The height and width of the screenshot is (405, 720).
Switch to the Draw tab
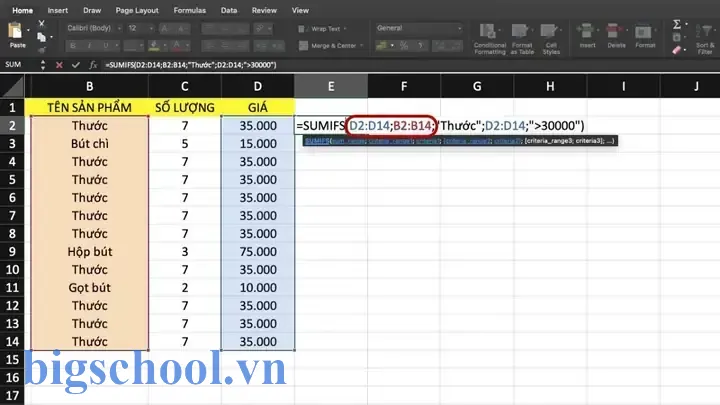click(x=92, y=10)
